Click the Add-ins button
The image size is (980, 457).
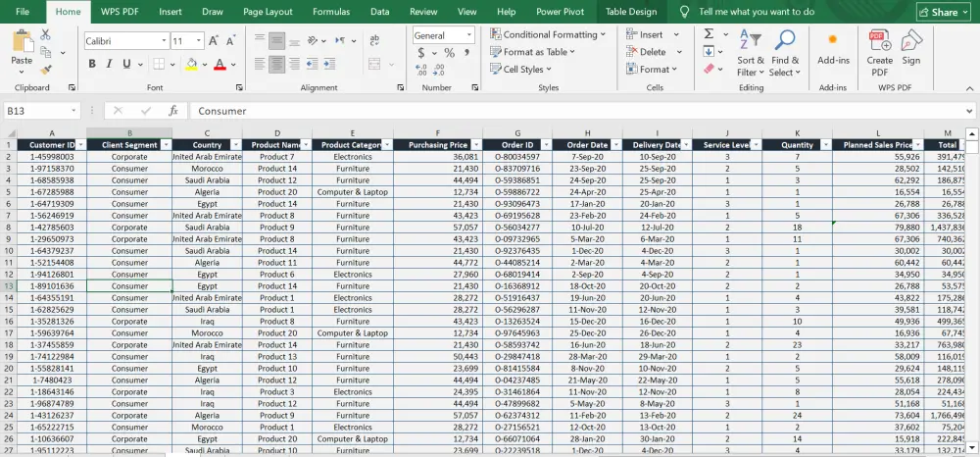tap(833, 49)
